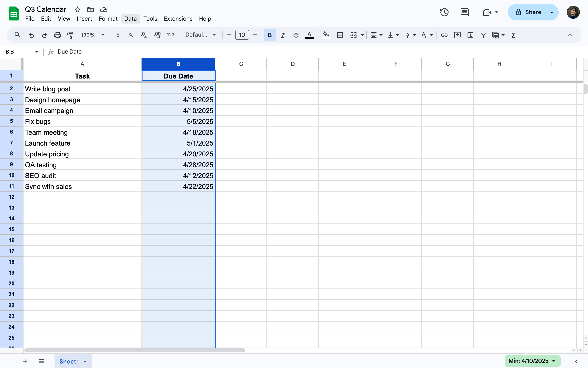Open the text color picker

click(309, 35)
